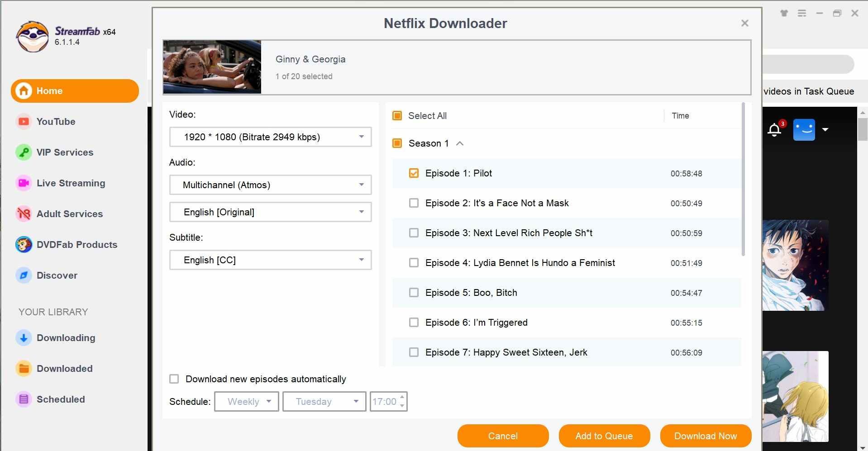Click the Live Streaming camera icon

click(x=24, y=183)
